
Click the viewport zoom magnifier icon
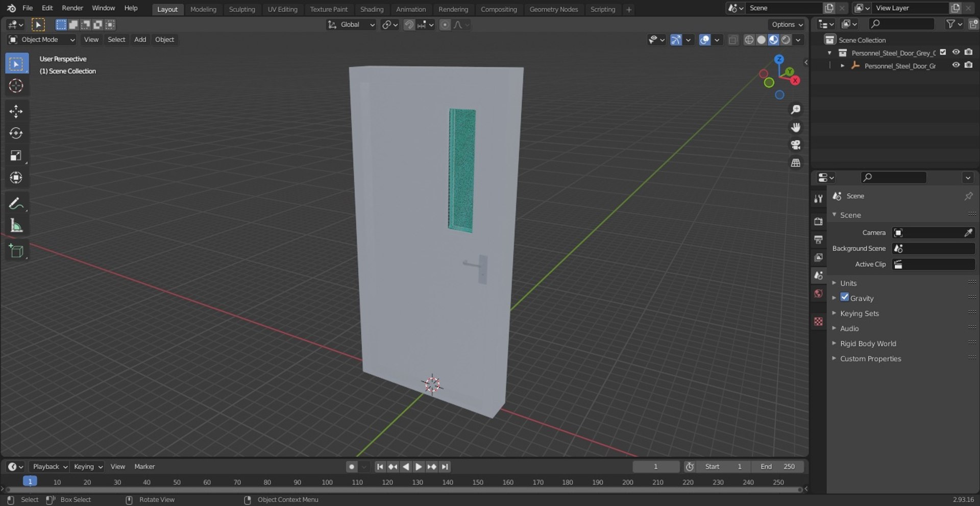point(795,110)
